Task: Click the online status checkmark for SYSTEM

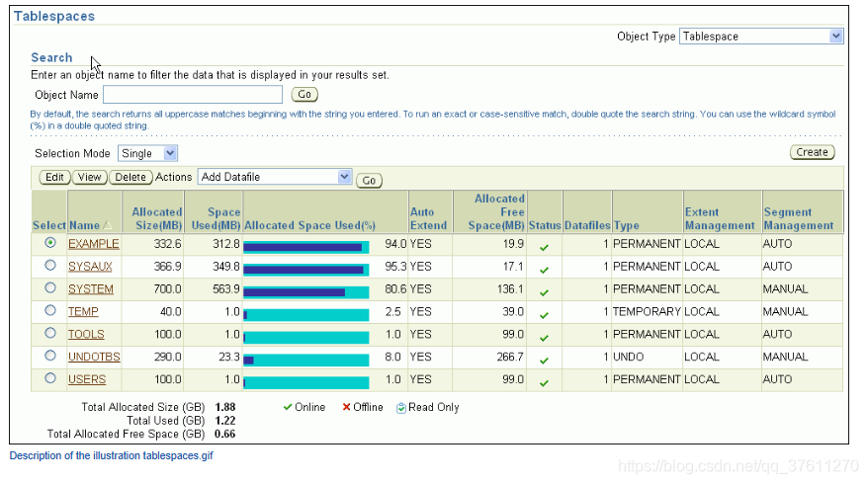Action: [544, 292]
